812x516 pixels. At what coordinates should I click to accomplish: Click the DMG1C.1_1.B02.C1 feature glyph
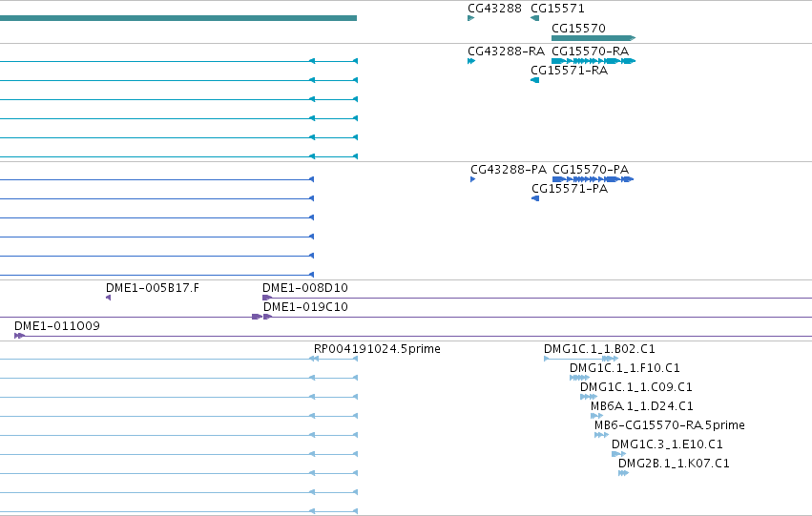tap(581, 359)
